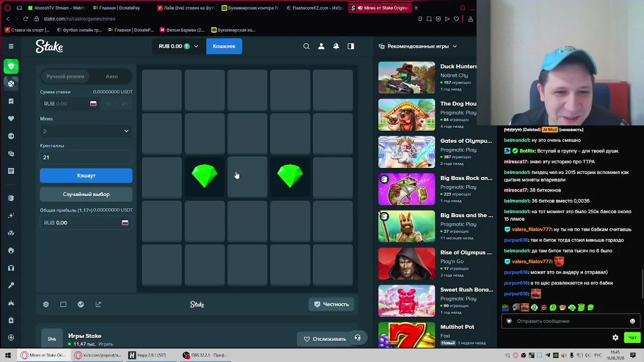Switch to Авто mode
This screenshot has width=644, height=362.
click(112, 76)
